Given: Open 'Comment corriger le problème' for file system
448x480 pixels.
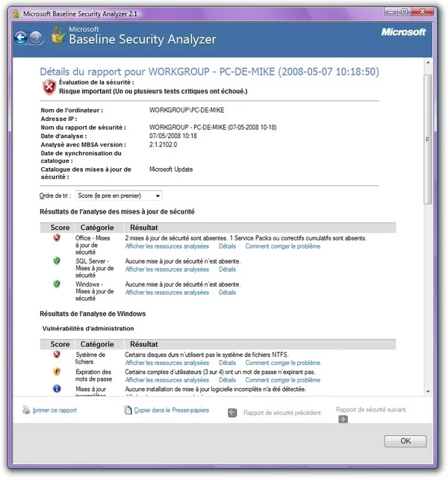Looking at the screenshot, I should pos(283,363).
